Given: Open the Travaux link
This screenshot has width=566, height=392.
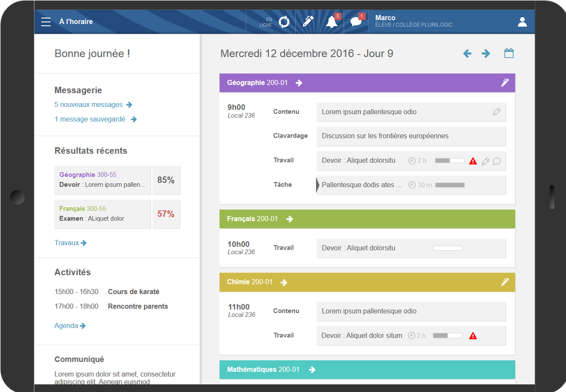Looking at the screenshot, I should [x=70, y=243].
